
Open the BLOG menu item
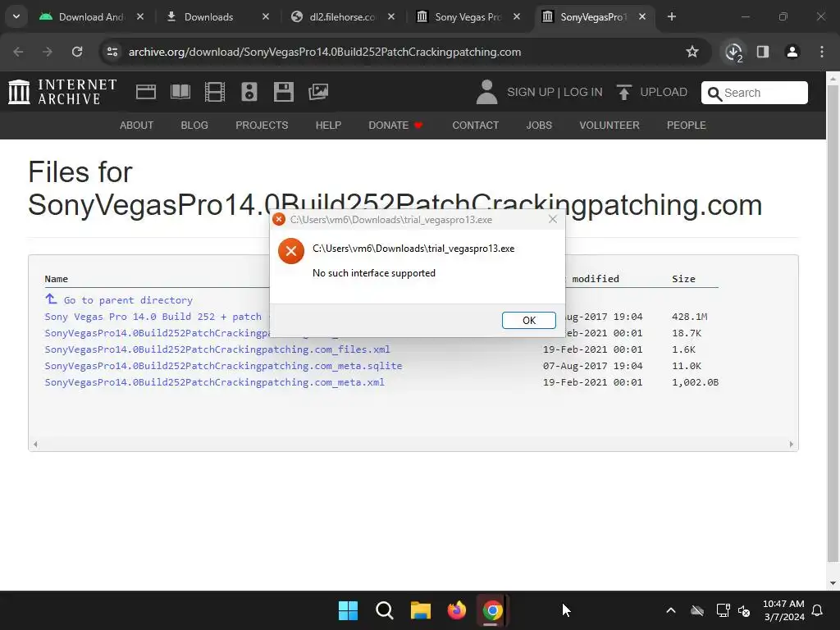pos(194,126)
